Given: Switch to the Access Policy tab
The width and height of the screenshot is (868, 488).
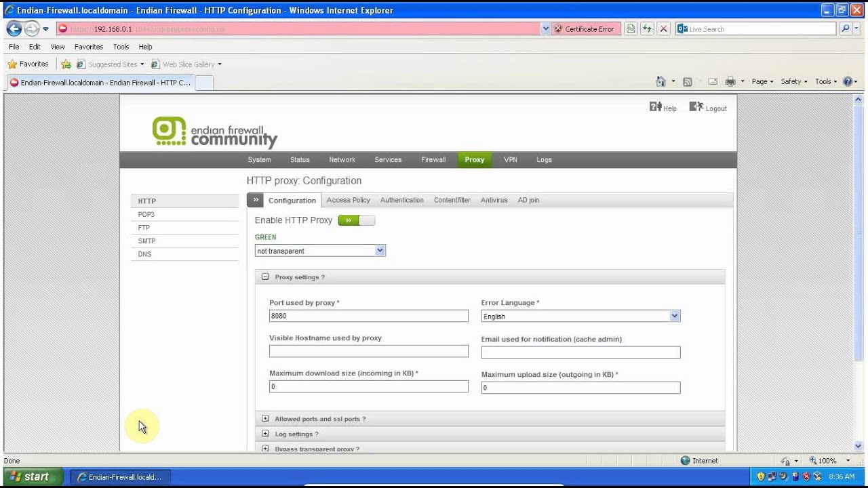Looking at the screenshot, I should click(x=349, y=200).
